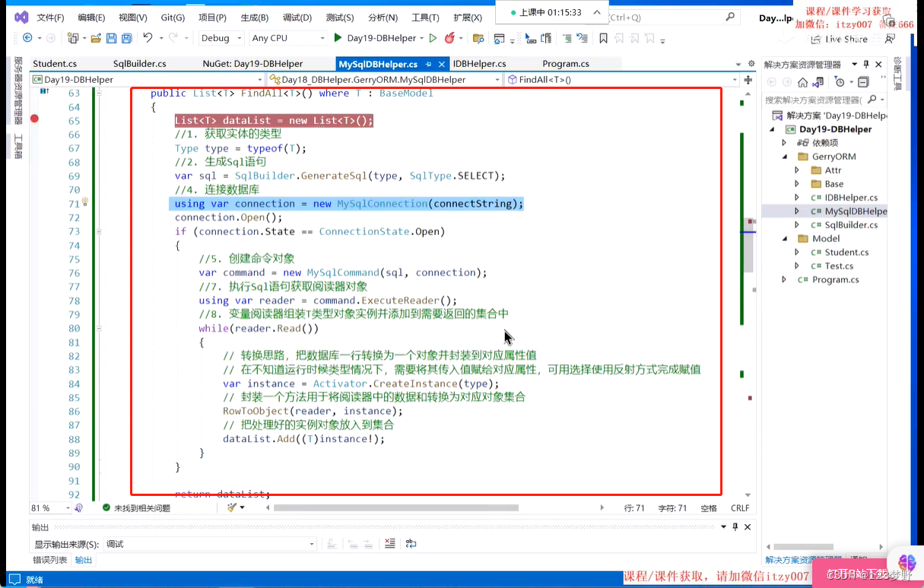Toggle the red breakpoint in the editor margin

tap(33, 119)
